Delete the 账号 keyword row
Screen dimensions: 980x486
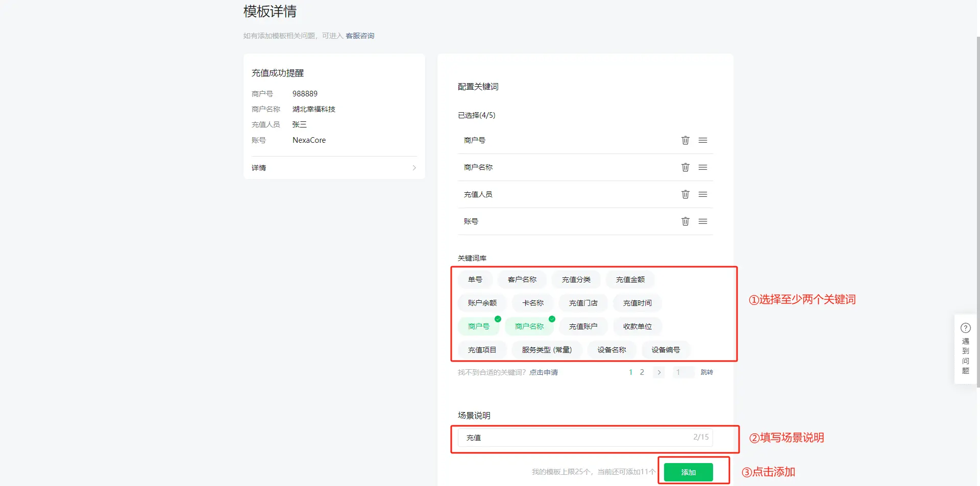[x=685, y=221]
